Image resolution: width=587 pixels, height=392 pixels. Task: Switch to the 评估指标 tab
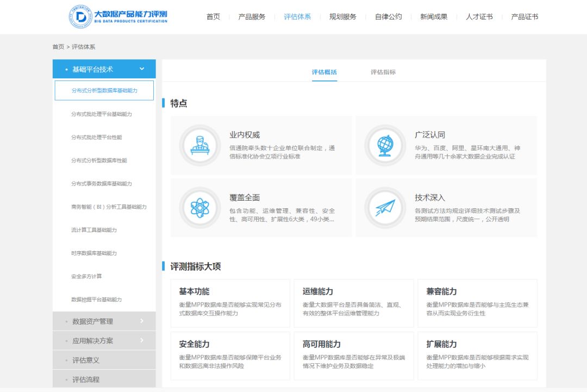click(383, 72)
